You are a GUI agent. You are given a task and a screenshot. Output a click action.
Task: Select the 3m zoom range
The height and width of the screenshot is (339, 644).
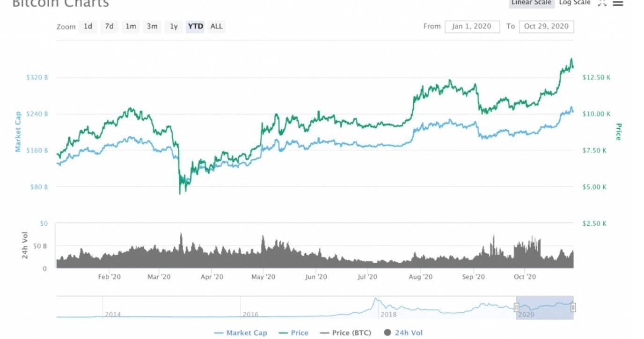coord(152,27)
